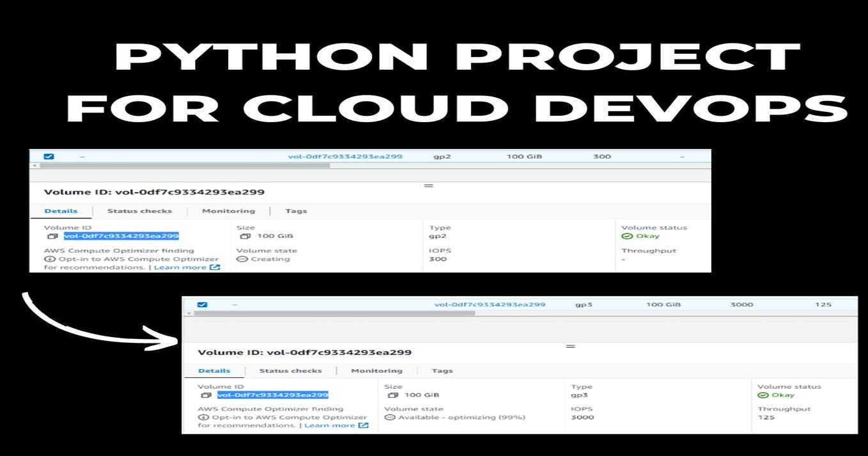Click the panel resize handle above the gp2 details
The image size is (868, 456).
coord(428,185)
